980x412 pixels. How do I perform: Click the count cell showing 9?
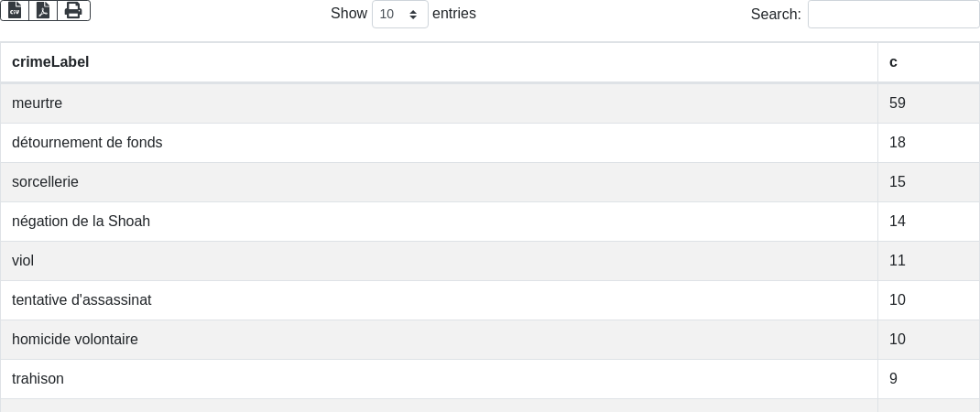(x=893, y=379)
